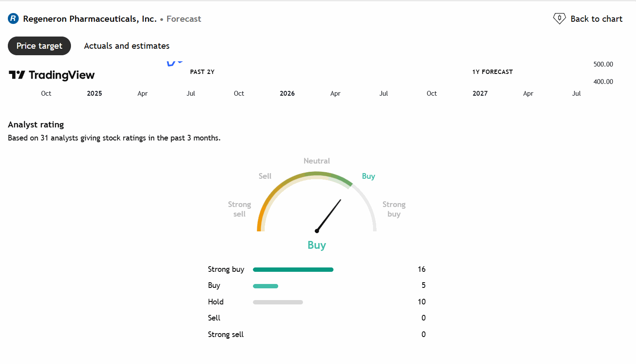Viewport: 636px width, 364px height.
Task: Click the large Buy result below gauge
Action: 316,245
